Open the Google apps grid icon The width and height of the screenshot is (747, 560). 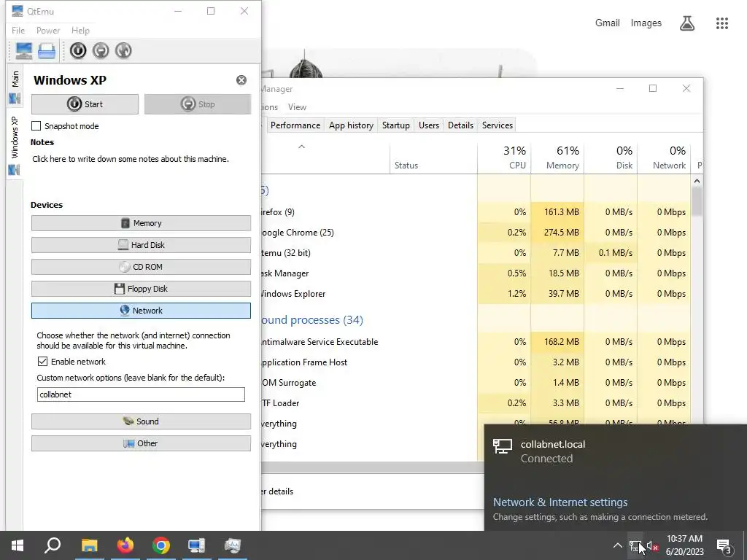coord(722,23)
